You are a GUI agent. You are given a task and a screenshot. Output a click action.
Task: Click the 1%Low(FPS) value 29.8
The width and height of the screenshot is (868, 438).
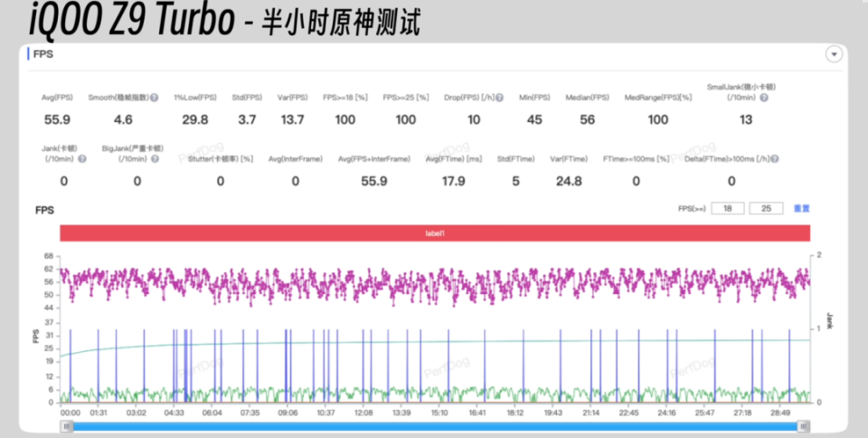[x=195, y=119]
